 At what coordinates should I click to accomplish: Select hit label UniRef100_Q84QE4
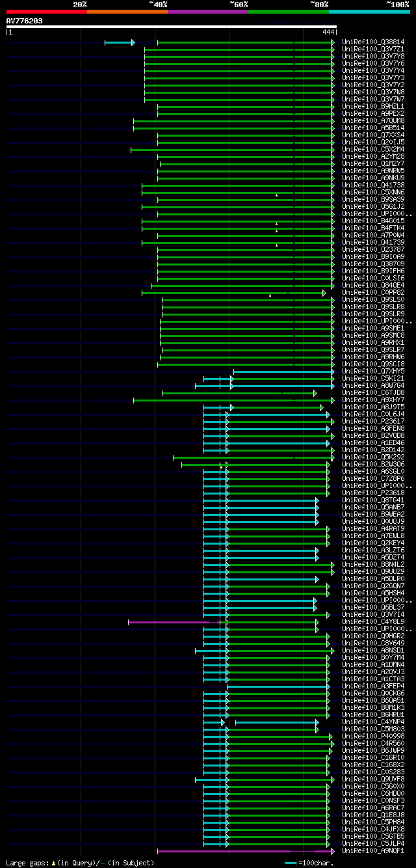click(x=373, y=285)
